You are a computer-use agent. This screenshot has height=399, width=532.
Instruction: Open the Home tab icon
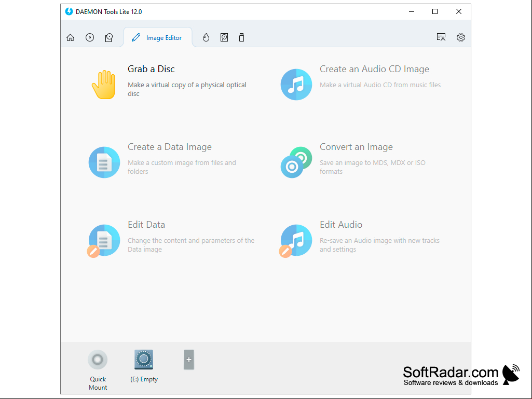click(70, 37)
